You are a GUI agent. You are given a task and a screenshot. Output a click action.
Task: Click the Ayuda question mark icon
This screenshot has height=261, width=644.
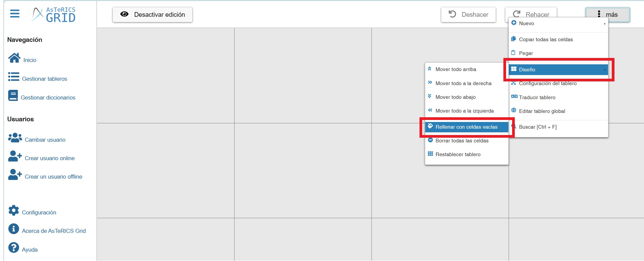pyautogui.click(x=14, y=248)
